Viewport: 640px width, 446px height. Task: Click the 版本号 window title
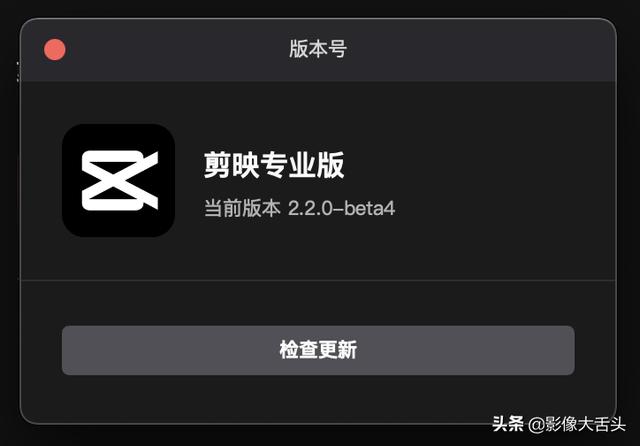click(x=318, y=49)
